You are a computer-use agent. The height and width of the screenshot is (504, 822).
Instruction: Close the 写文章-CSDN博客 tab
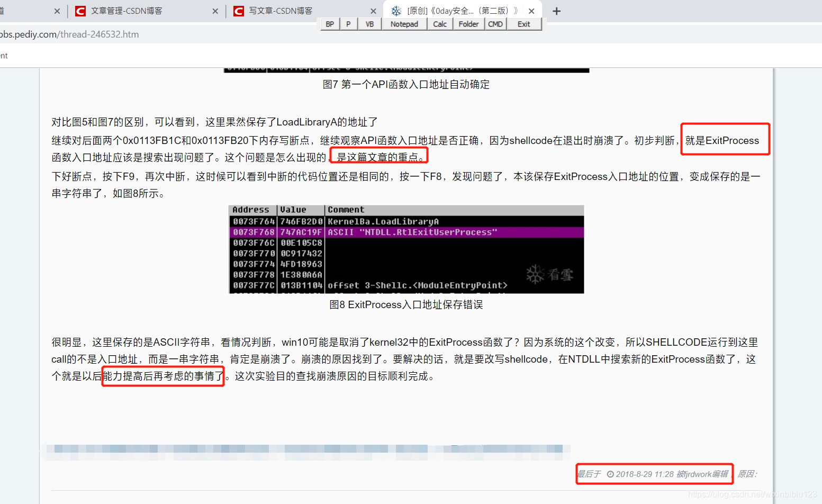[373, 11]
